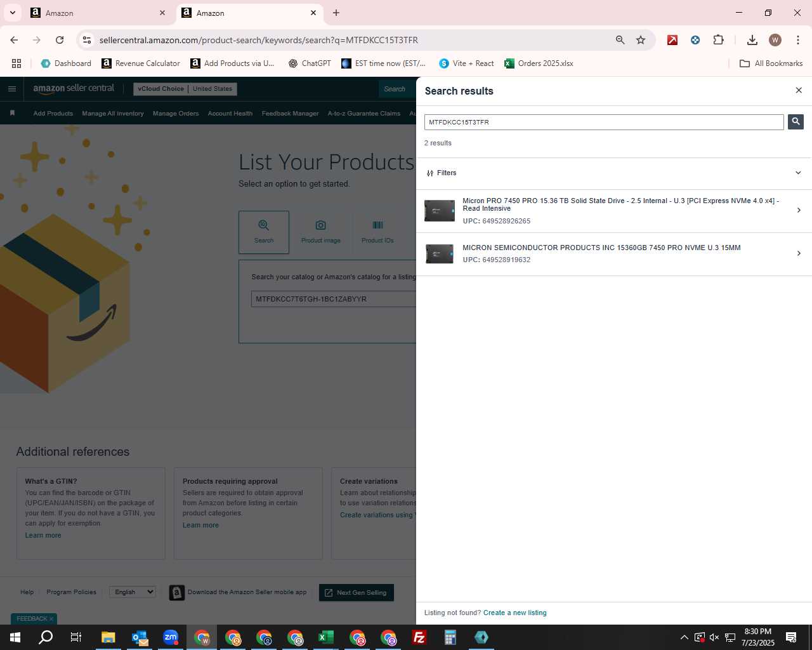Open FileZilla from the taskbar
The height and width of the screenshot is (650, 812).
[419, 637]
